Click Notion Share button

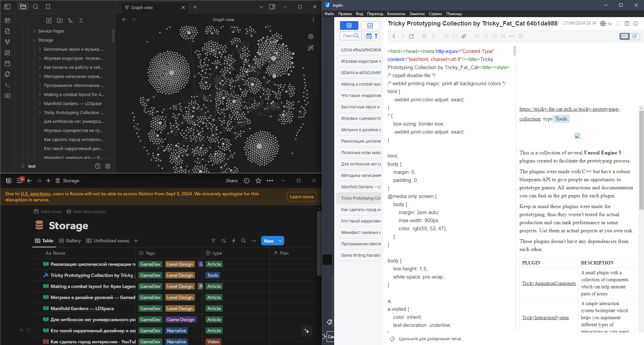[232, 181]
